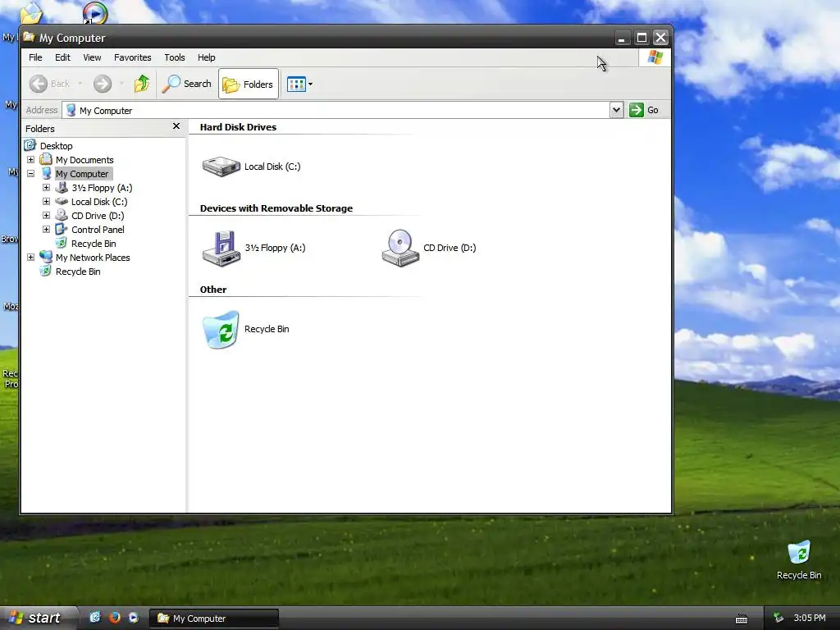Screen dimensions: 840x630
Task: Select My Computer in folder tree
Action: [x=83, y=174]
